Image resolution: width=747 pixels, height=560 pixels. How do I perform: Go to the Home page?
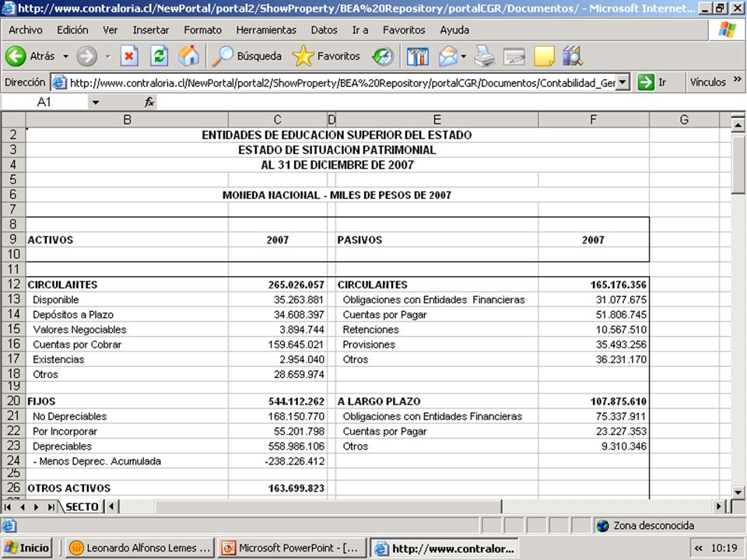click(188, 56)
